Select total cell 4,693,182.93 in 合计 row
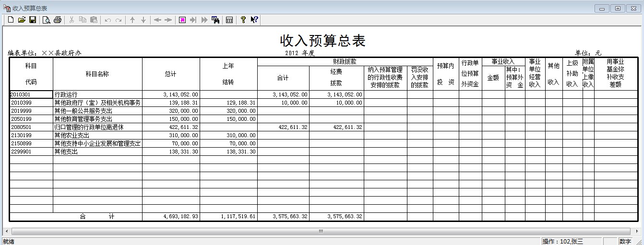This screenshot has height=245, width=644. coord(170,217)
